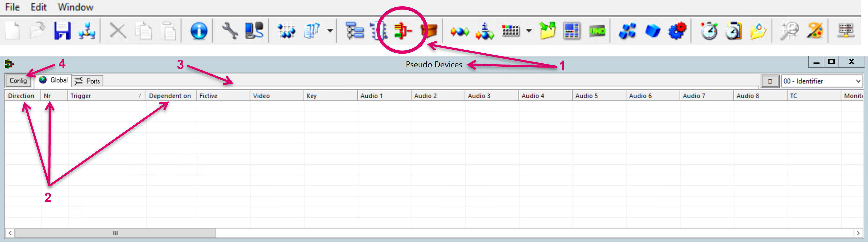Click the Dependent on column header
Image resolution: width=868 pixels, height=242 pixels.
coord(170,96)
